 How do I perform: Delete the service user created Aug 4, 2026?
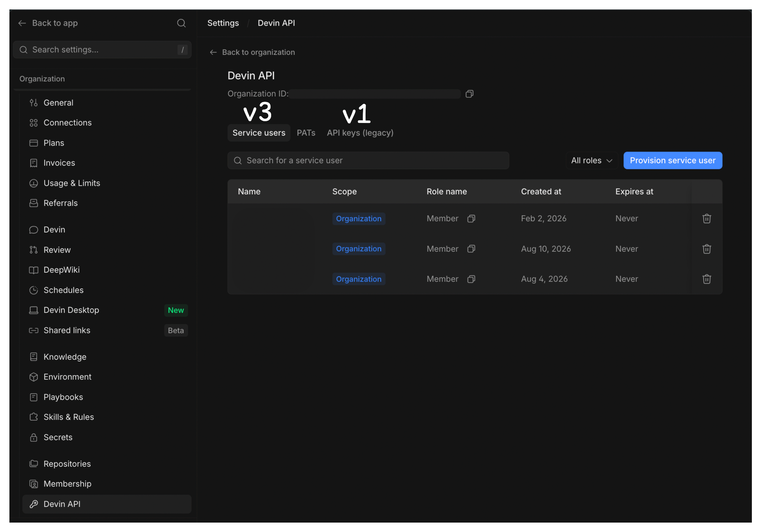tap(707, 279)
